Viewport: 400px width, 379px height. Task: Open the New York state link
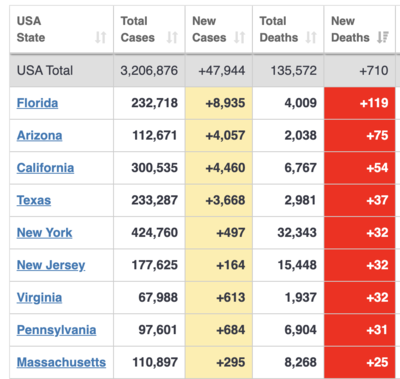44,232
